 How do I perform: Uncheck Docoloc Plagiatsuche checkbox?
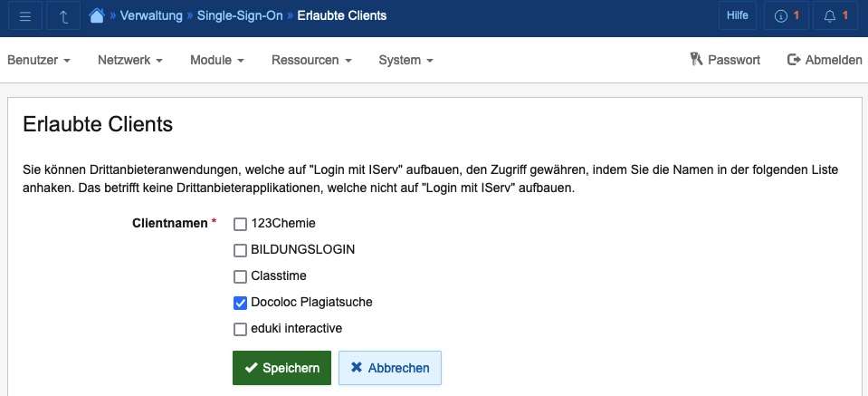tap(241, 303)
